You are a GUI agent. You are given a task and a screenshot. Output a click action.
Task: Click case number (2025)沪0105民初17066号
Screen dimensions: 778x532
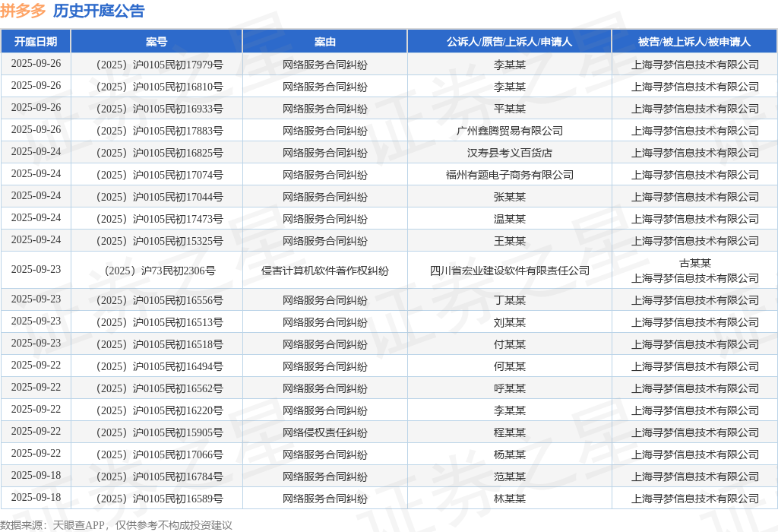[x=157, y=454]
